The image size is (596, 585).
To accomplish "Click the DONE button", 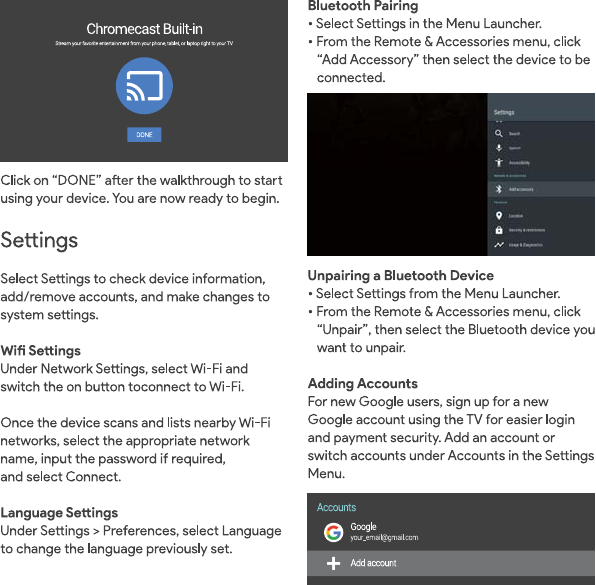I will point(144,135).
